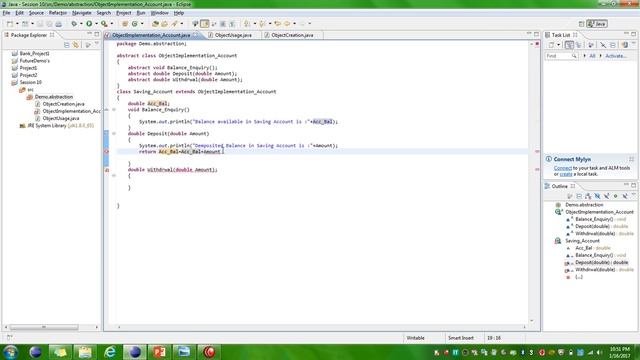Open the Outline view menu triangle
Viewport: 640px width, 360px height.
tap(634, 195)
